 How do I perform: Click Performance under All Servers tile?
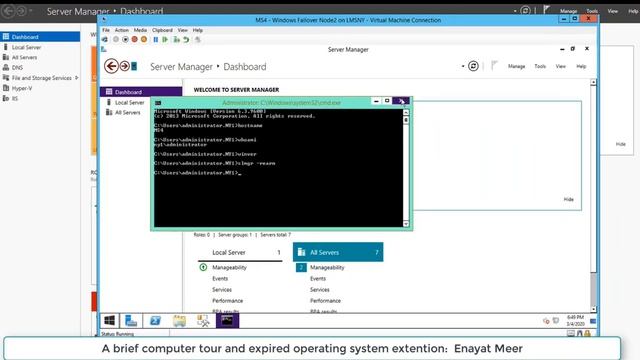[x=325, y=300]
